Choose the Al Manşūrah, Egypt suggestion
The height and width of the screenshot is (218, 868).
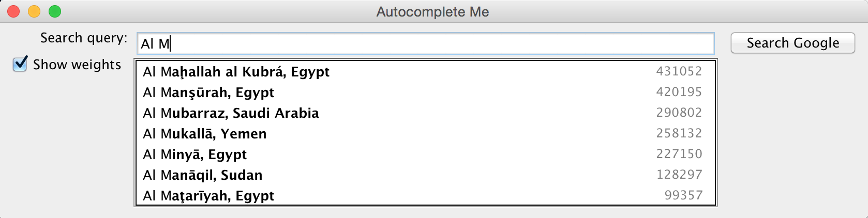click(x=208, y=92)
